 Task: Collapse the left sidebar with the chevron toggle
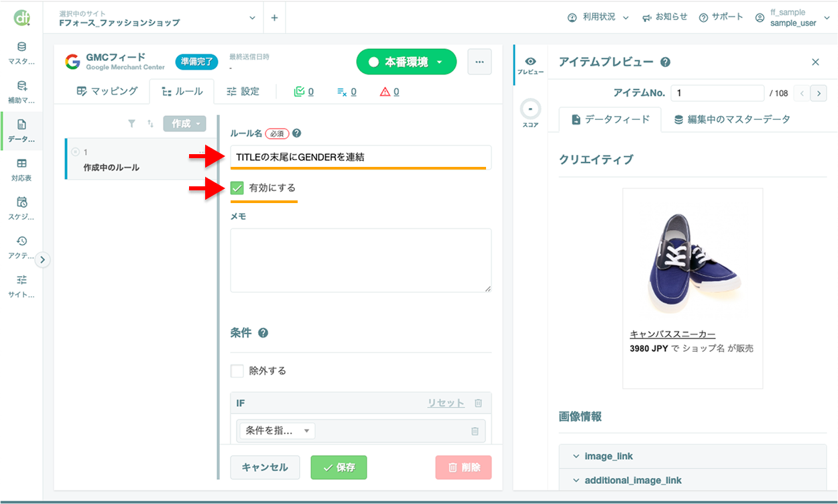coord(43,259)
